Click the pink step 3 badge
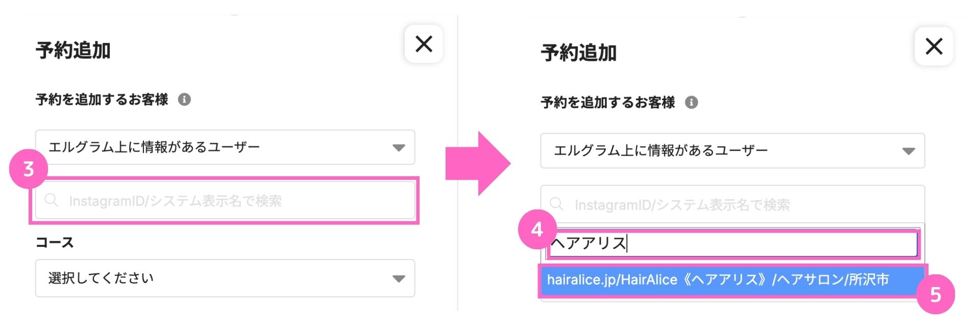The height and width of the screenshot is (327, 980). [x=29, y=169]
